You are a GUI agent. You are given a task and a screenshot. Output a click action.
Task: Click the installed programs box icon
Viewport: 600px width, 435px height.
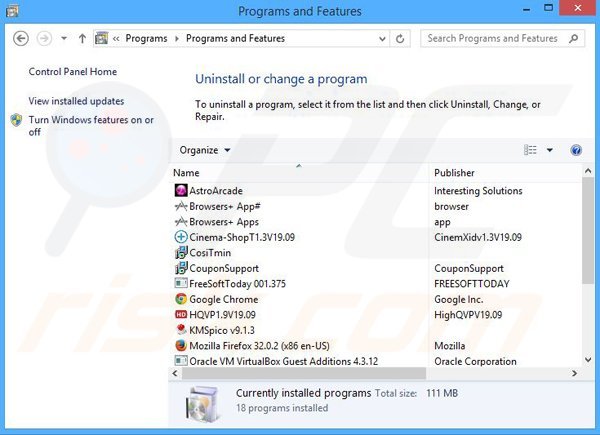tap(203, 404)
